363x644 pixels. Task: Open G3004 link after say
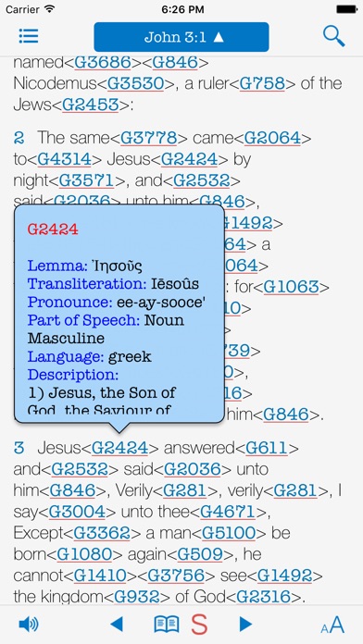pos(77,512)
